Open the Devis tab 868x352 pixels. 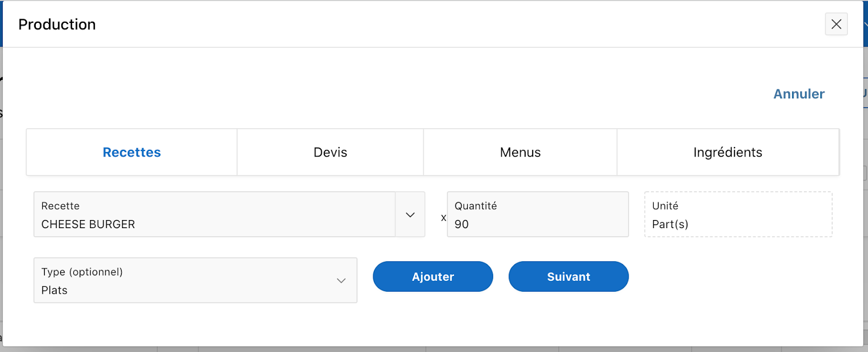pos(330,153)
